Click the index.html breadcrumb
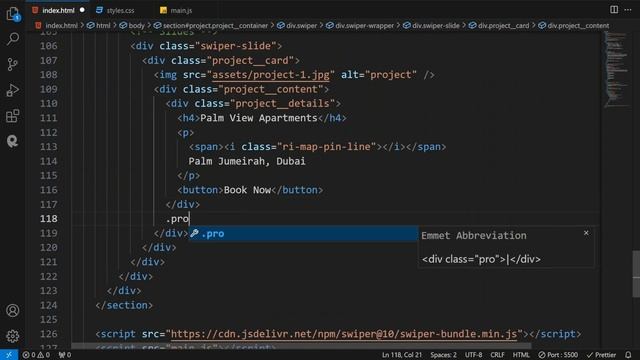This screenshot has width=640, height=360. click(61, 25)
